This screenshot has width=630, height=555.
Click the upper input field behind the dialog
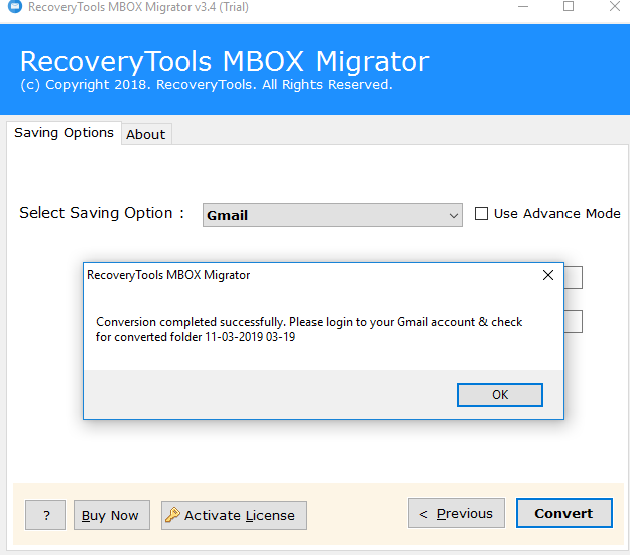573,277
